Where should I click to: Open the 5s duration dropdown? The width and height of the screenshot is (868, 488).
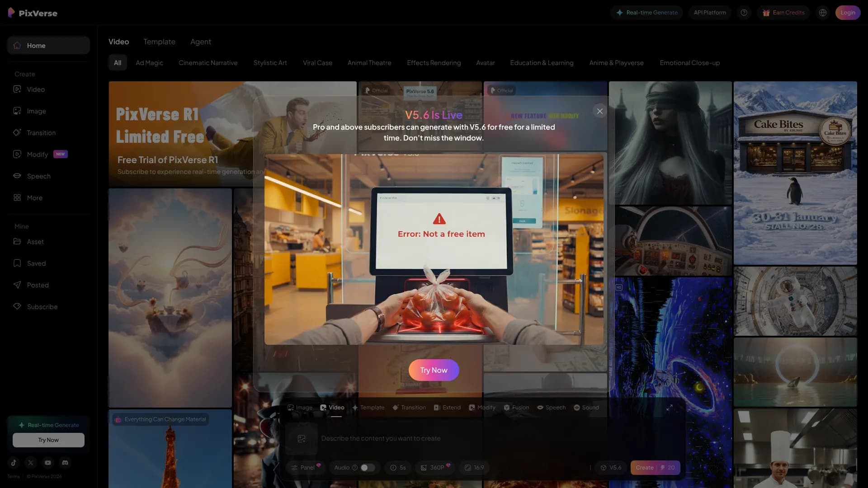398,468
